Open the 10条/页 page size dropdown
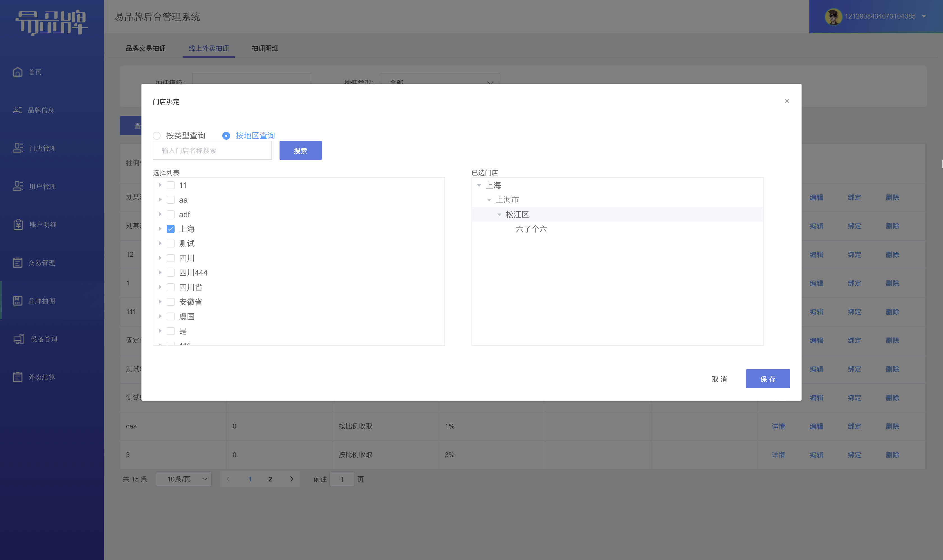943x560 pixels. click(x=184, y=479)
